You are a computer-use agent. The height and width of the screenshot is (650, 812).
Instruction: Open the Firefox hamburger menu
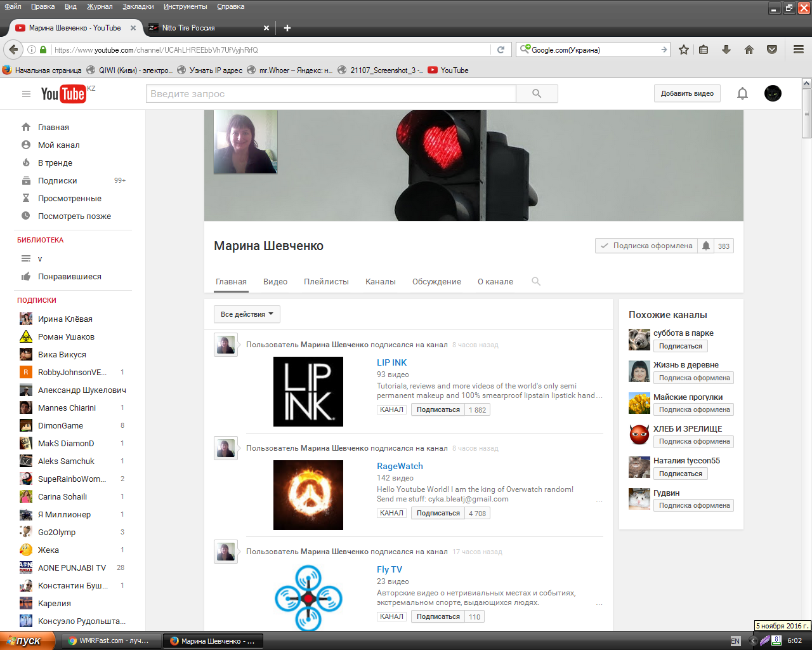(x=799, y=50)
